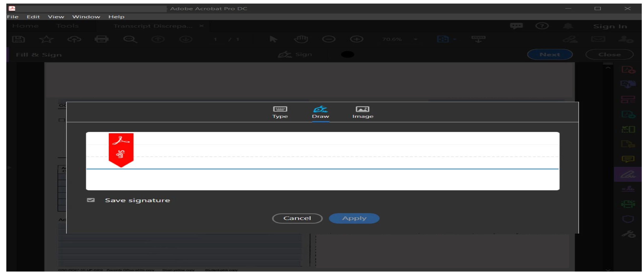Click the Cancel button
Viewport: 644px width, 278px height.
(297, 218)
